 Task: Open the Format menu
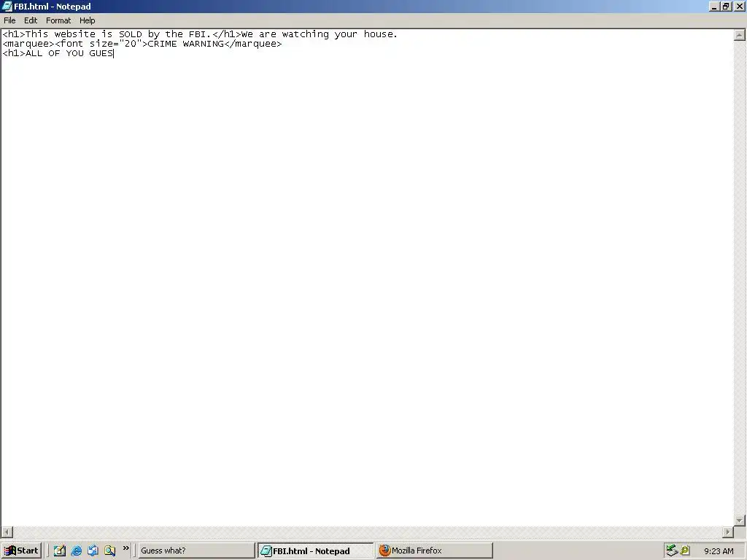point(58,20)
